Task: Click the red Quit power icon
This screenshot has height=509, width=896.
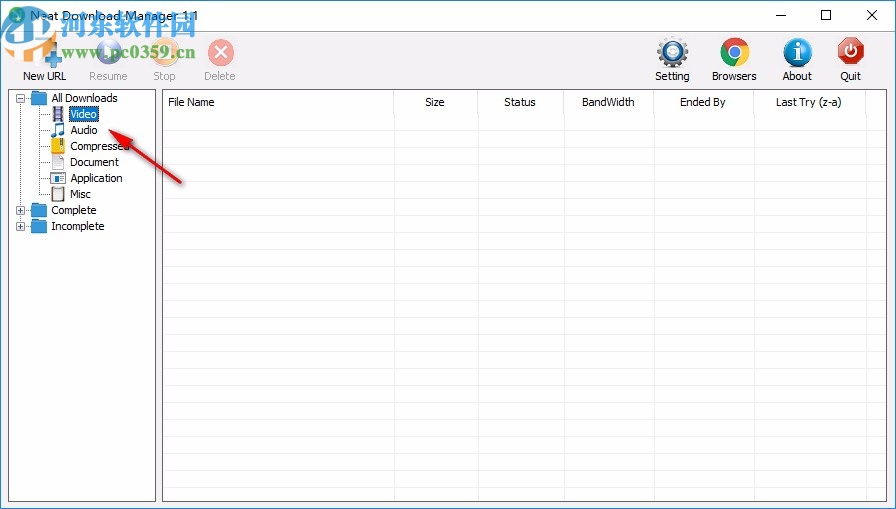Action: (x=850, y=53)
